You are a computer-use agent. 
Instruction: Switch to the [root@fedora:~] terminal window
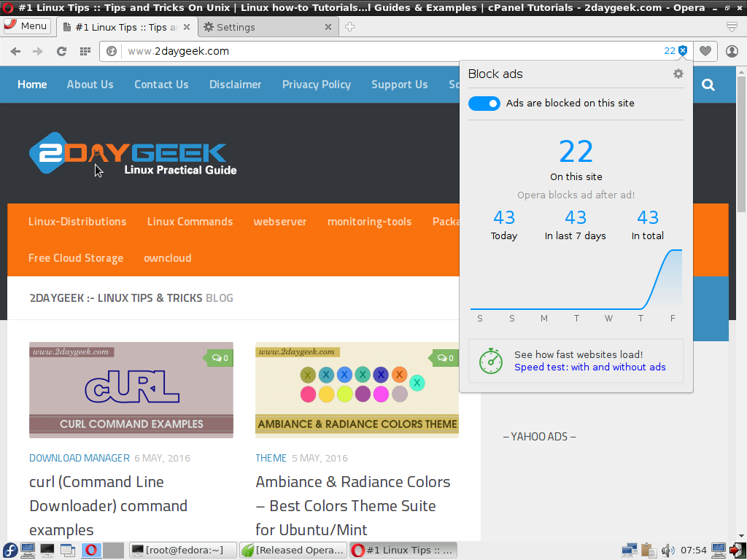click(x=183, y=551)
